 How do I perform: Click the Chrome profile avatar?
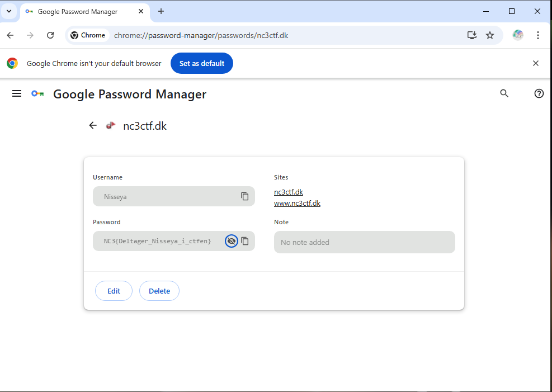click(x=518, y=35)
